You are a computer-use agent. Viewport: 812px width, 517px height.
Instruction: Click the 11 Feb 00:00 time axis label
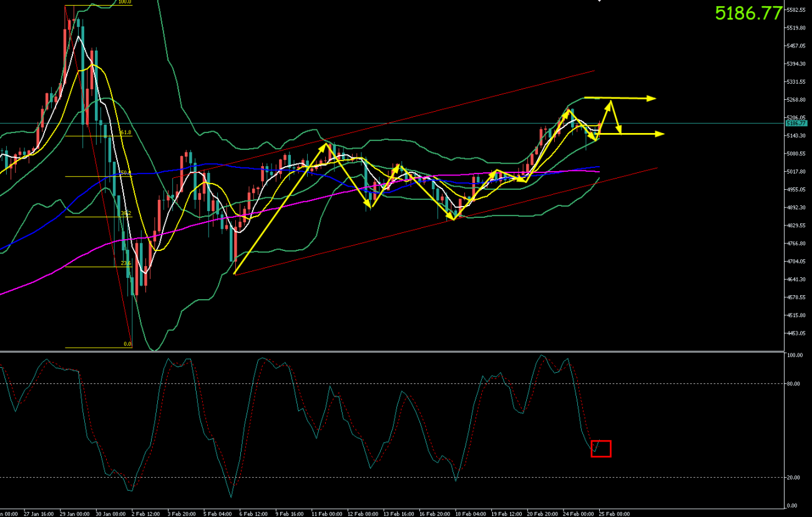pyautogui.click(x=327, y=514)
